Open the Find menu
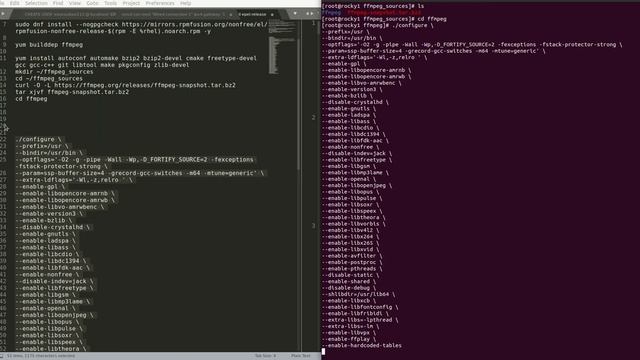The image size is (640, 360). coord(58,3)
